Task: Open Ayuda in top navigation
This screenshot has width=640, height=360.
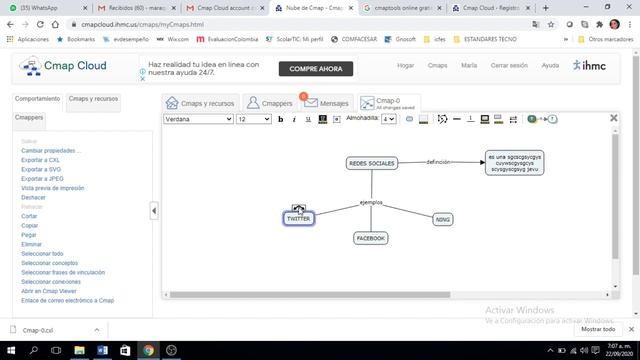Action: 550,65
